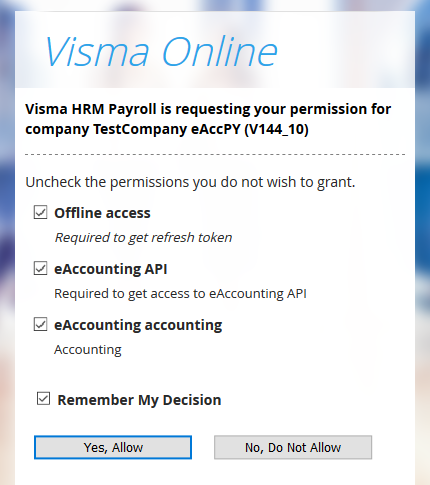Click the Yes, Allow button
430x485 pixels.
pos(113,447)
